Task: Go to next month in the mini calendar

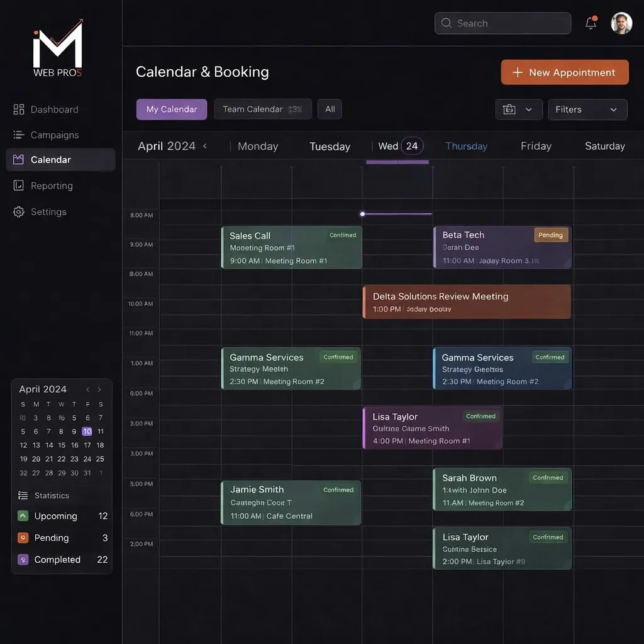Action: pos(99,389)
